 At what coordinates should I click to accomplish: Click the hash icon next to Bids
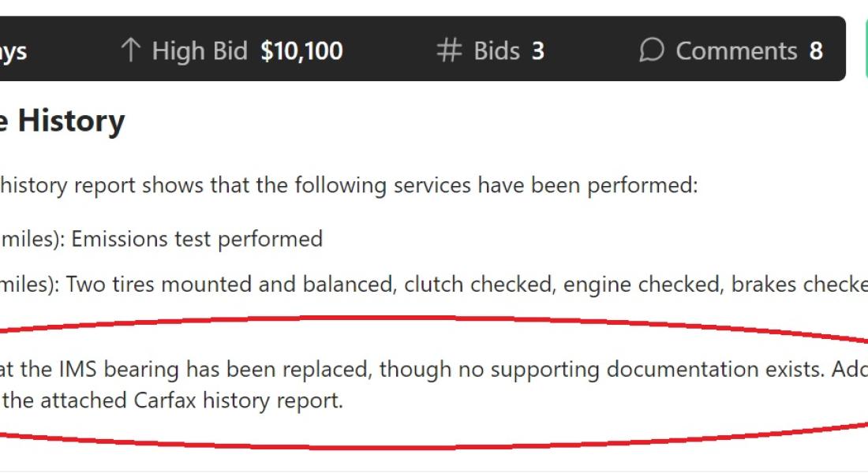point(448,50)
